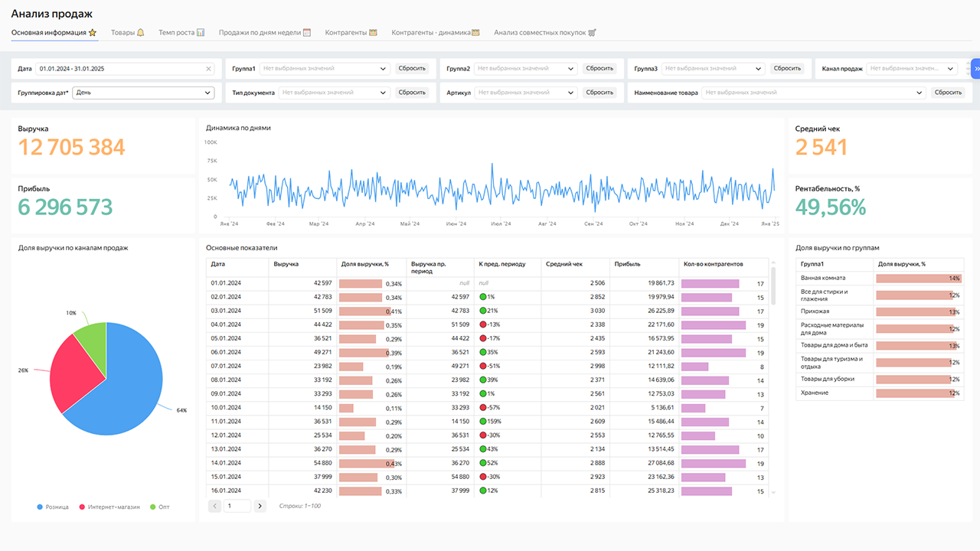This screenshot has height=551, width=980.
Task: Open the Товары tab with bell icon
Action: click(127, 33)
